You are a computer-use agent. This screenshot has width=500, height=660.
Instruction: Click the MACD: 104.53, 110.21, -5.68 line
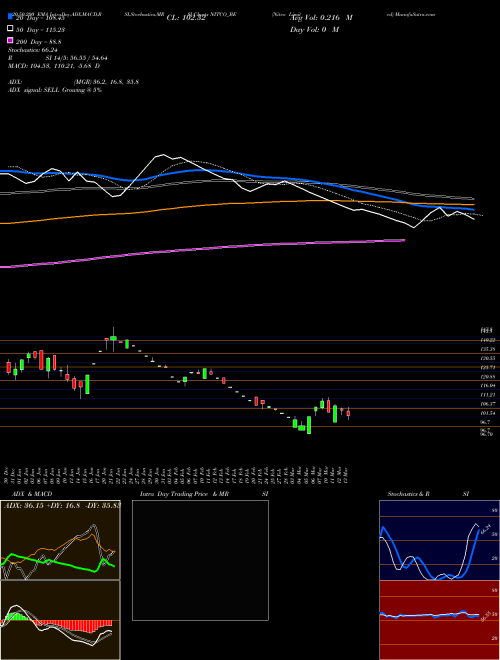coord(54,66)
